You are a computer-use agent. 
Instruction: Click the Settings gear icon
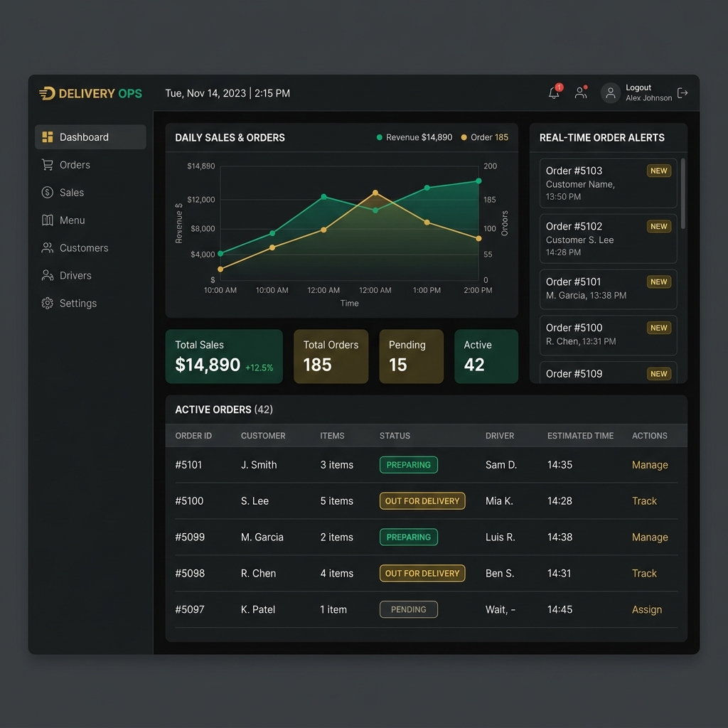pos(48,304)
